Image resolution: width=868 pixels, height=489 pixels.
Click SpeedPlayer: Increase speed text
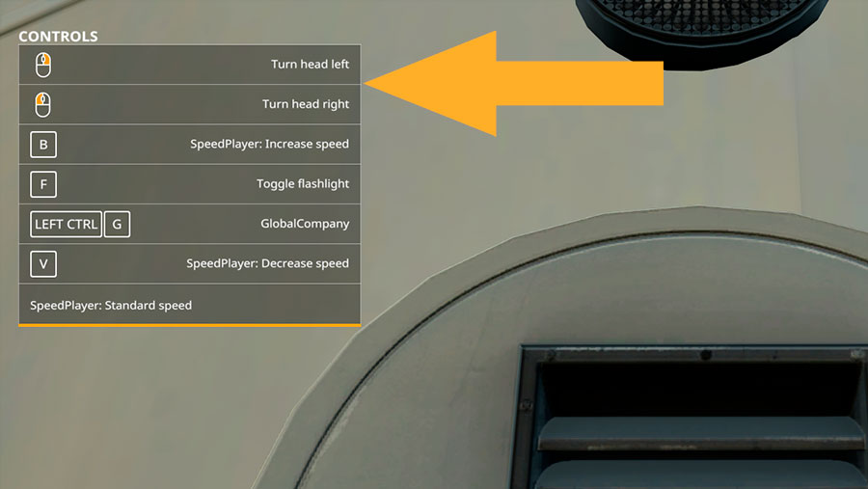(270, 144)
